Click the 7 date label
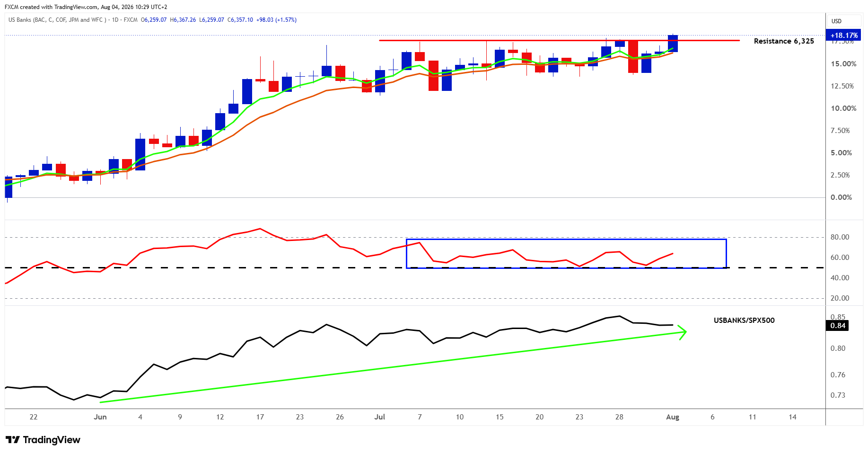 pyautogui.click(x=420, y=417)
